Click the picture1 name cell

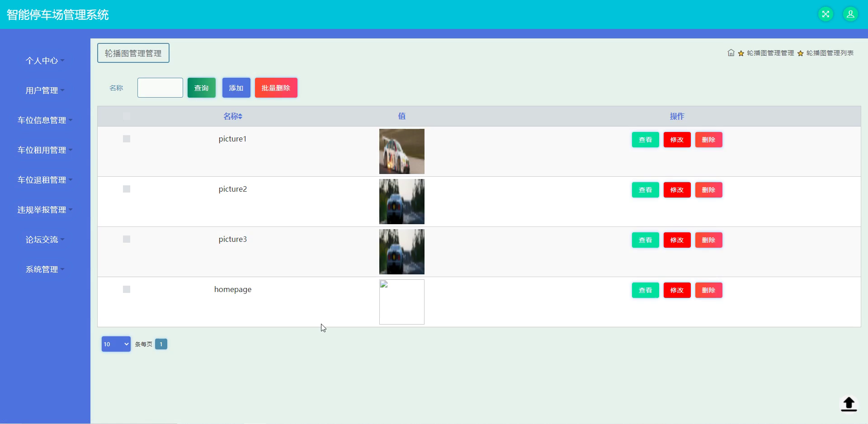[232, 139]
